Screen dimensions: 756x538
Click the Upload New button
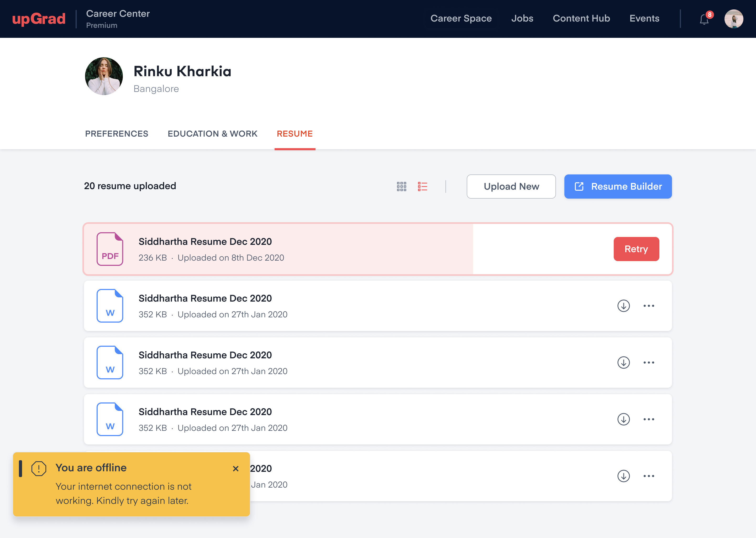tap(511, 187)
